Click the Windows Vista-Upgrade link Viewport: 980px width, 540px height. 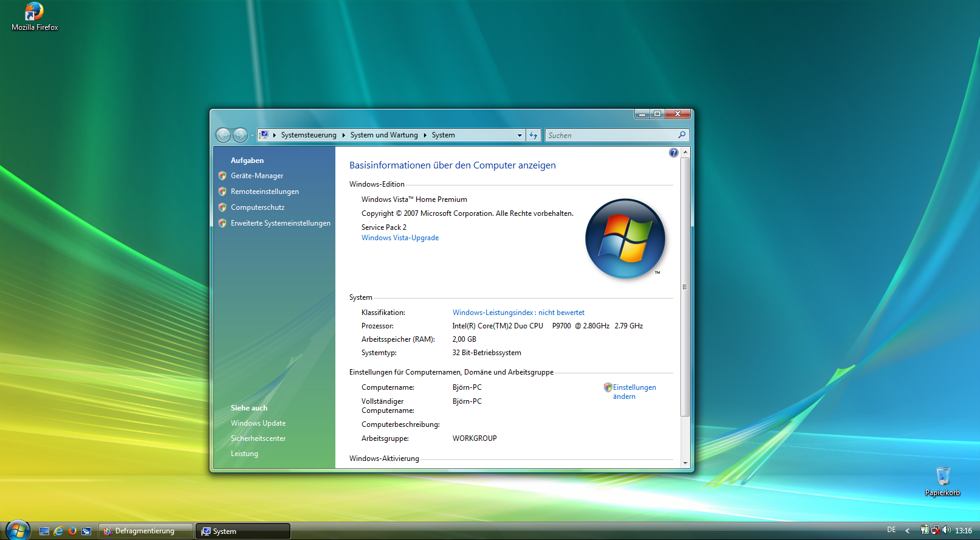(400, 238)
